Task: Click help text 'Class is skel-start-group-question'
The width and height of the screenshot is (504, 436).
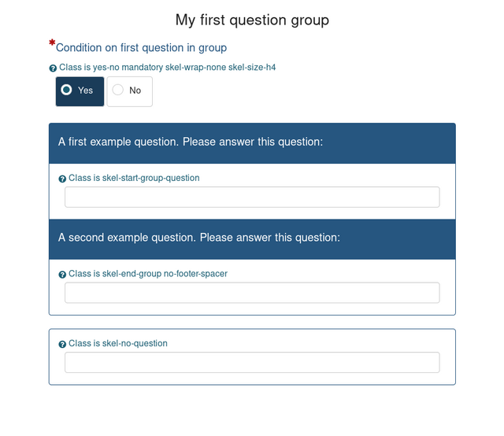Action: point(134,178)
